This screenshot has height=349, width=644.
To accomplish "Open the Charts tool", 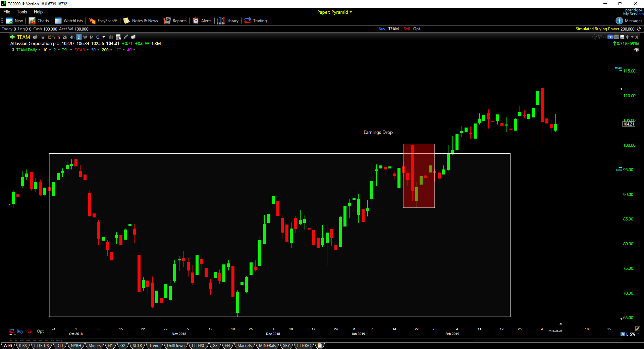I will (x=39, y=21).
